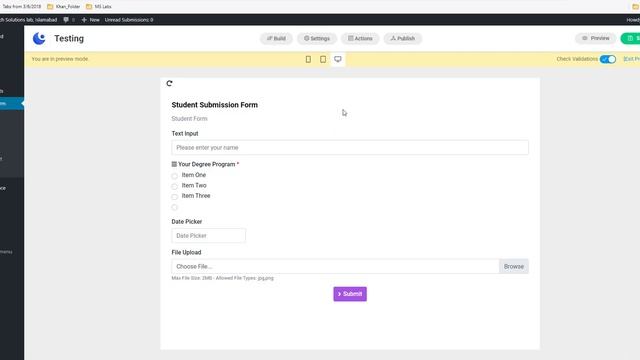Open the Khan_Folder bookmark folder
Image resolution: width=640 pixels, height=360 pixels.
pyautogui.click(x=64, y=7)
